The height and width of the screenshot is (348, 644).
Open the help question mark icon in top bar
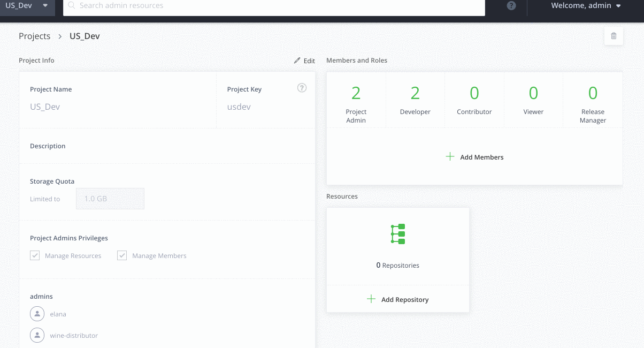pyautogui.click(x=511, y=6)
